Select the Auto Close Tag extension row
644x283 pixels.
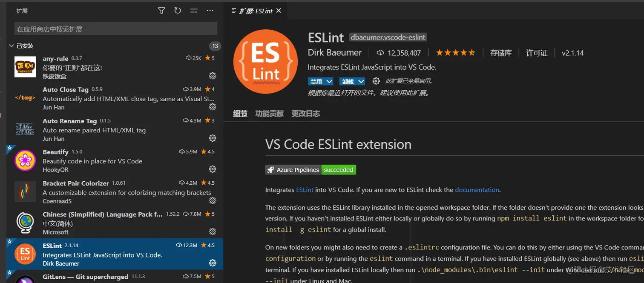(115, 98)
